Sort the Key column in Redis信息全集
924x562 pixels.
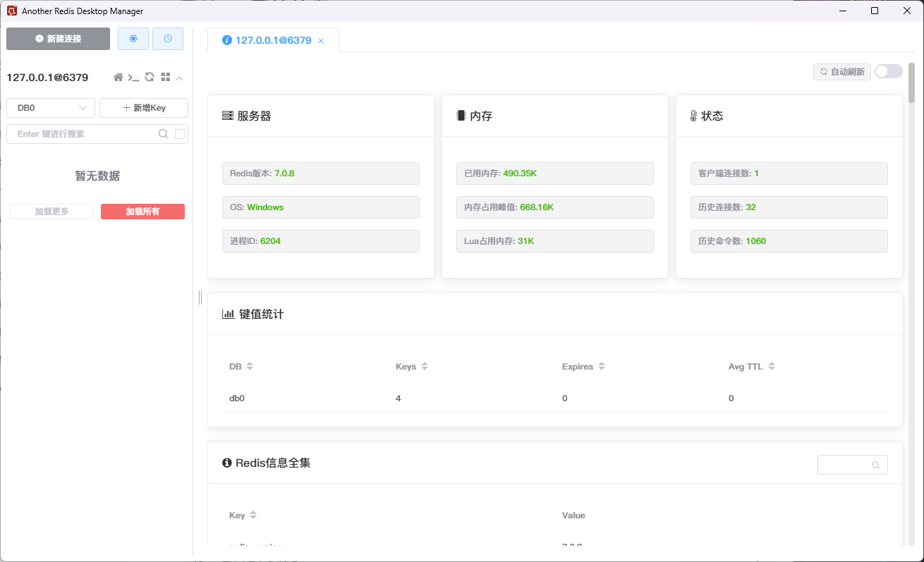(253, 515)
